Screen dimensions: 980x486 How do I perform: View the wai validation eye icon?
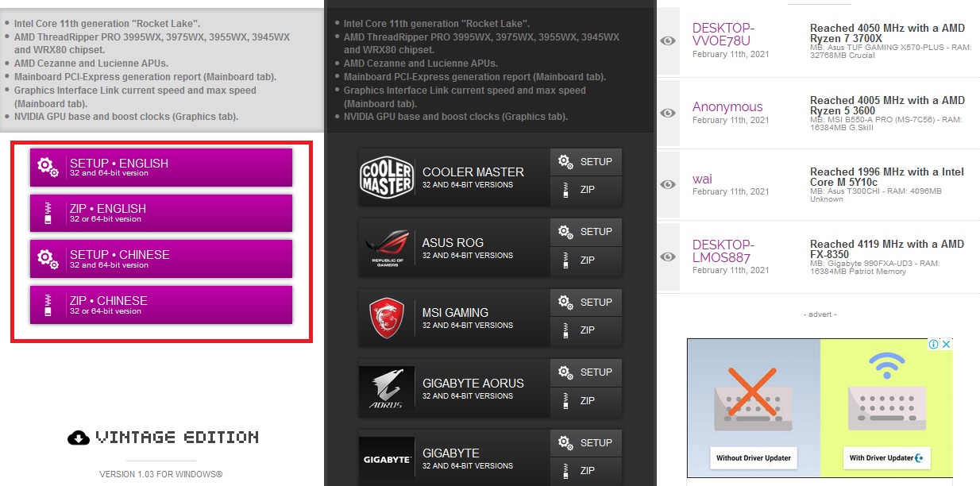click(x=669, y=184)
